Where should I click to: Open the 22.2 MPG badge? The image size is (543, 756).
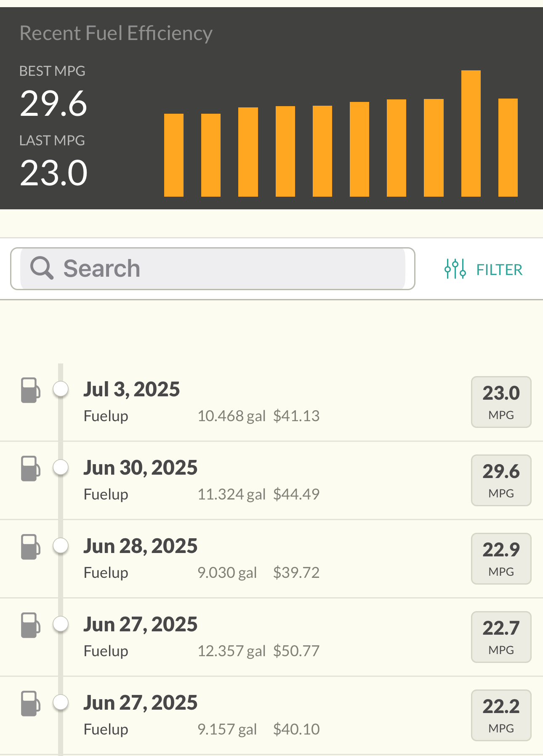[501, 716]
